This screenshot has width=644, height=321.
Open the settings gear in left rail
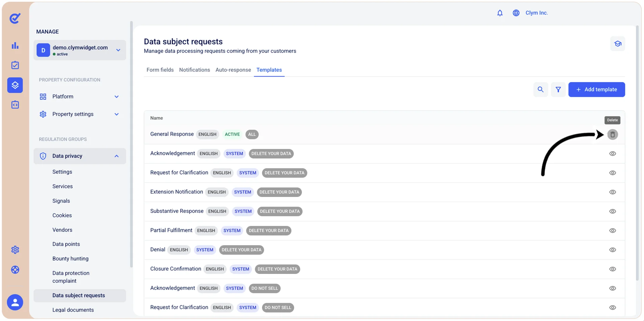point(15,250)
